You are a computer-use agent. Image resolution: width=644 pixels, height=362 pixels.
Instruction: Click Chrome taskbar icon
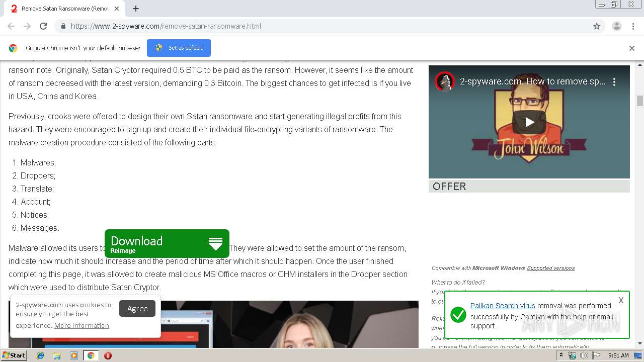(91, 355)
